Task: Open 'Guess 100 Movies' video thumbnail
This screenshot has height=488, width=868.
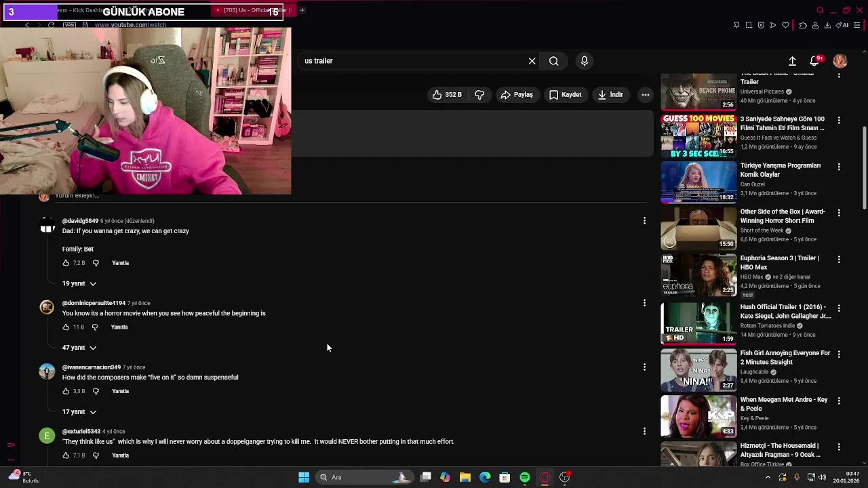Action: (698, 136)
